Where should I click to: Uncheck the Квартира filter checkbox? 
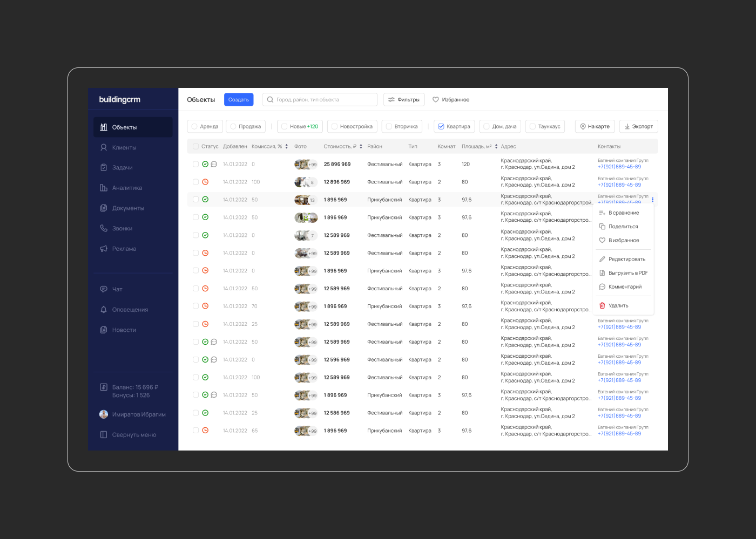(x=441, y=127)
